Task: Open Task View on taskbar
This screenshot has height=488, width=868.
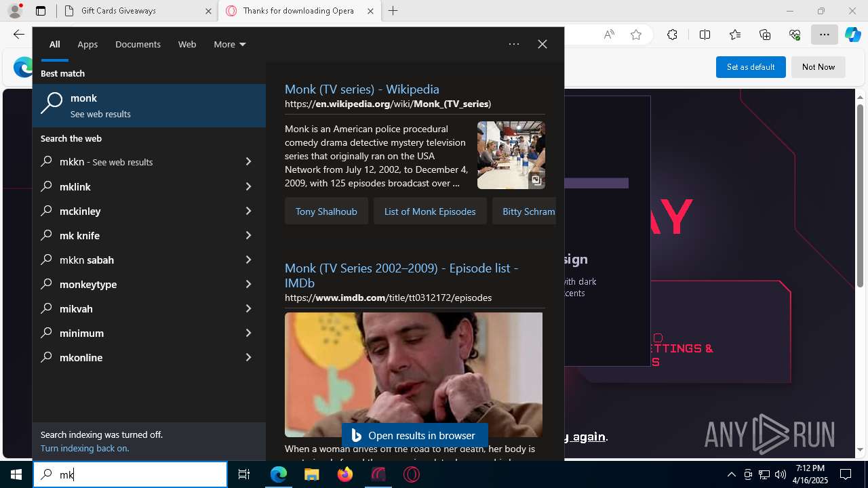Action: (x=244, y=474)
